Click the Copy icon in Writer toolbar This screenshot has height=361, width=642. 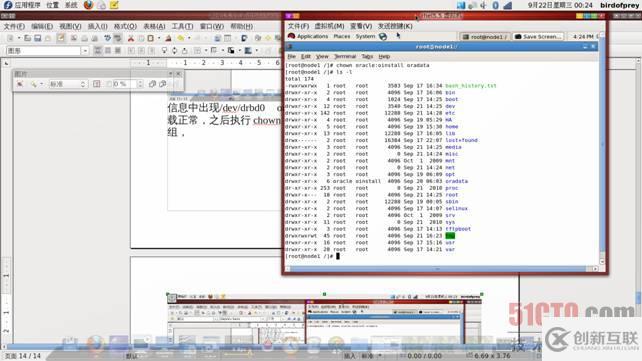(x=141, y=38)
